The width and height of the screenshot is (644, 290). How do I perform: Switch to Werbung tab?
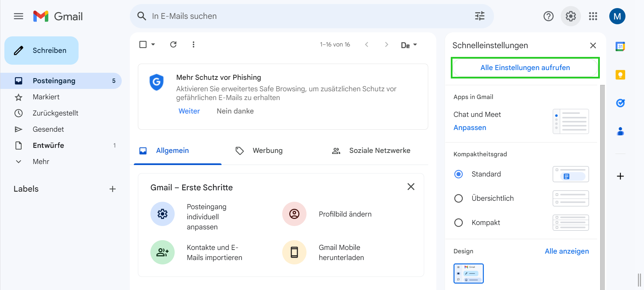click(x=267, y=151)
